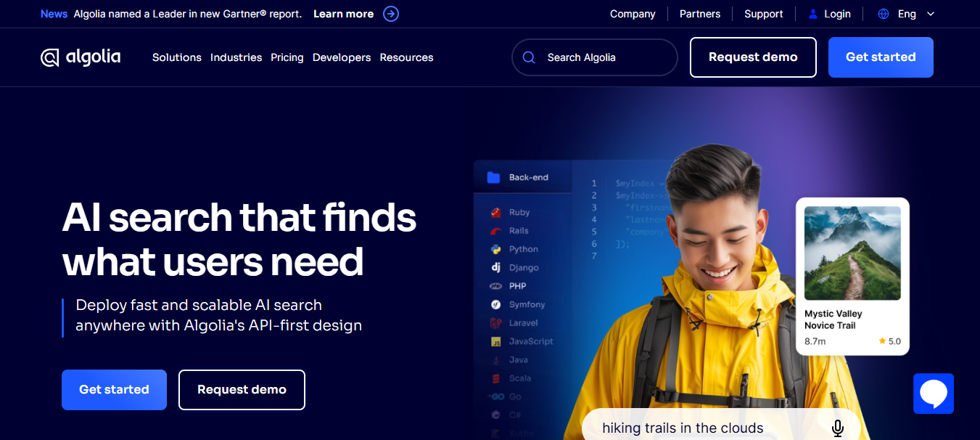Click the Back-end folder icon
Viewport: 980px width, 440px height.
tap(494, 177)
